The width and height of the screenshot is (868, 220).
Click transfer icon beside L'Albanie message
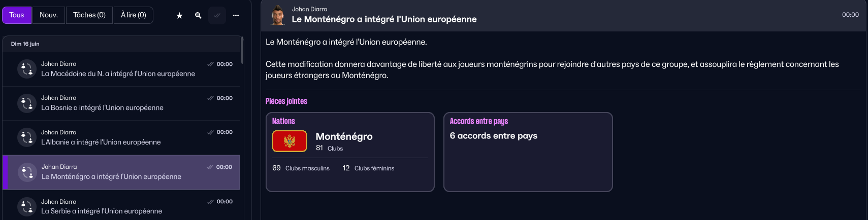pyautogui.click(x=26, y=137)
